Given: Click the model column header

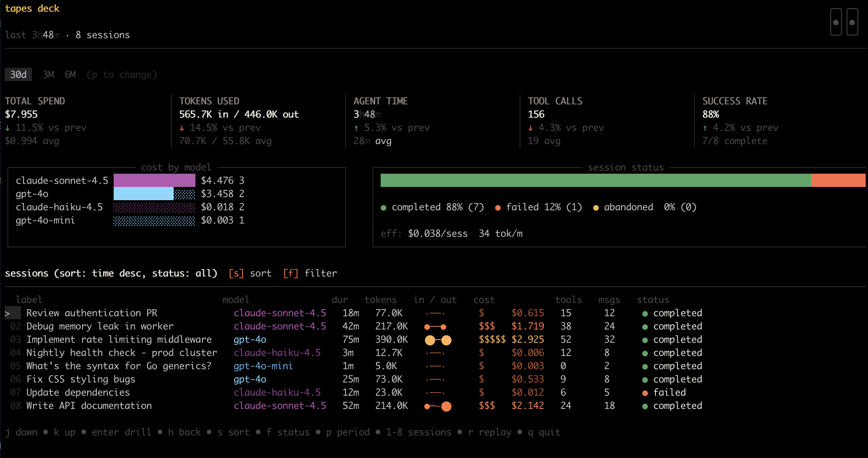Looking at the screenshot, I should click(x=236, y=299).
